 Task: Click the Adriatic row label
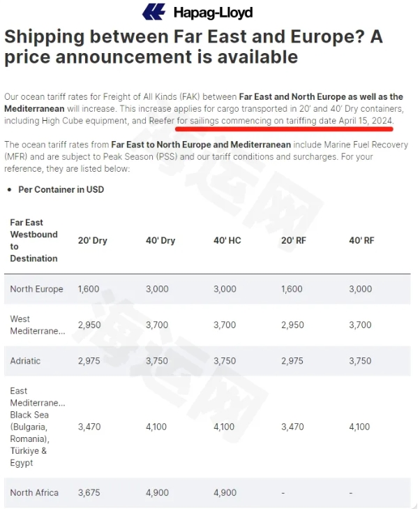[x=25, y=361]
